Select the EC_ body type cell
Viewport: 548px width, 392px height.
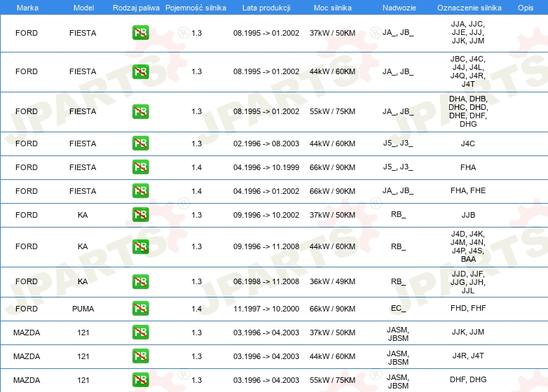pos(398,309)
